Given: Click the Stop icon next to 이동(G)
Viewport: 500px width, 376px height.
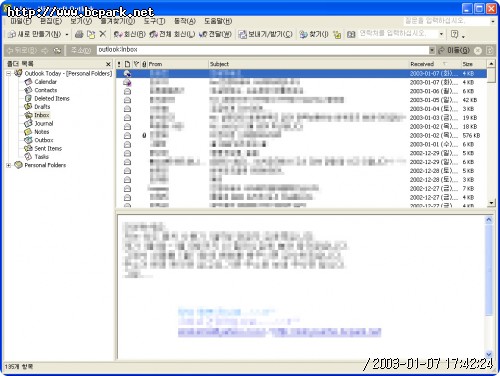Looking at the screenshot, I should [x=478, y=50].
